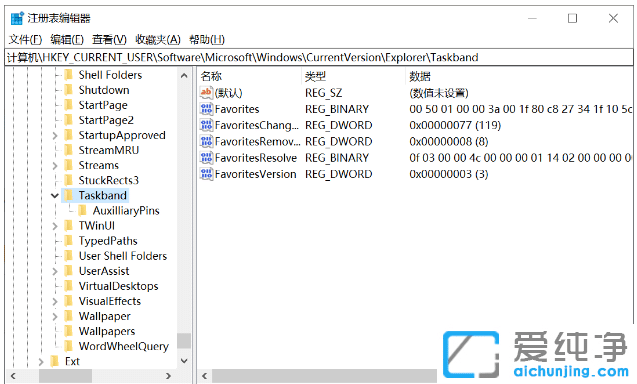The height and width of the screenshot is (384, 637).
Task: Open the 查看(V) menu
Action: 109,39
